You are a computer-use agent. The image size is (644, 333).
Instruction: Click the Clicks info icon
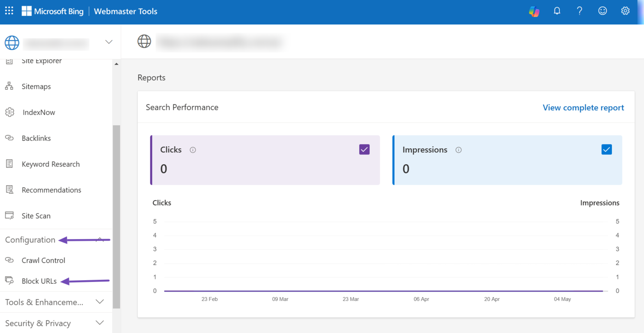tap(193, 150)
